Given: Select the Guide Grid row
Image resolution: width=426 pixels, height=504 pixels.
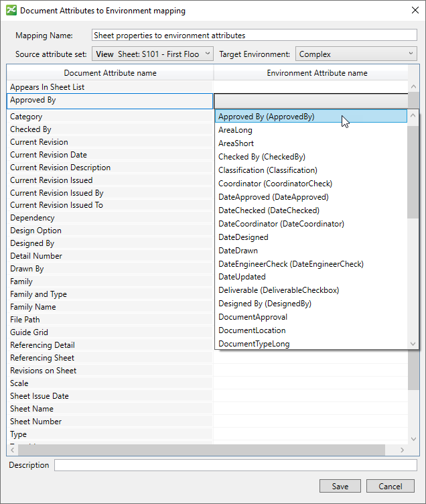Looking at the screenshot, I should pos(110,332).
